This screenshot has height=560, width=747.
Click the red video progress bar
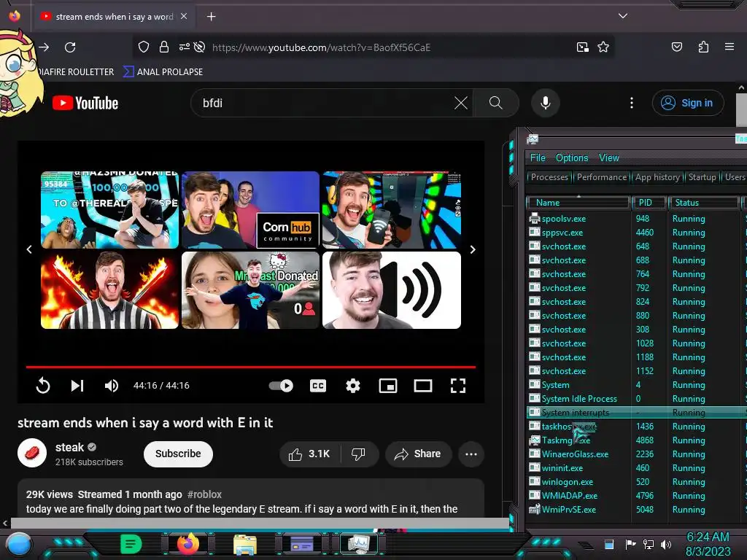click(x=251, y=367)
